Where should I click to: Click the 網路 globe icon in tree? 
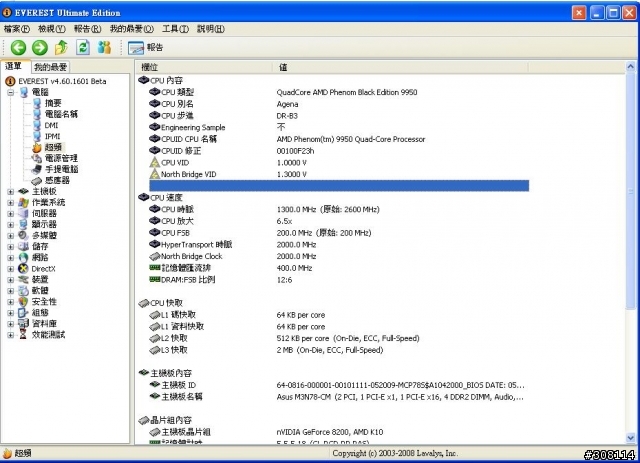24,258
